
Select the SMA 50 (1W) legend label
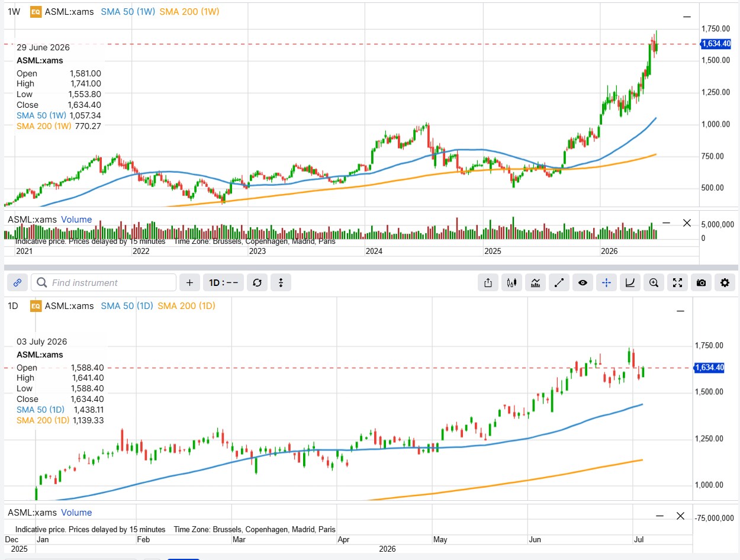point(127,11)
